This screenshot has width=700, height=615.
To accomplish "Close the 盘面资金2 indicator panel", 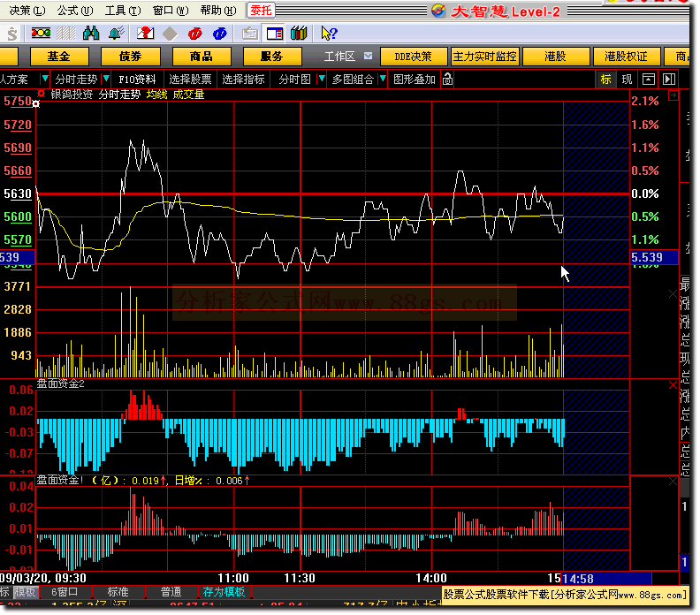I will click(x=673, y=384).
